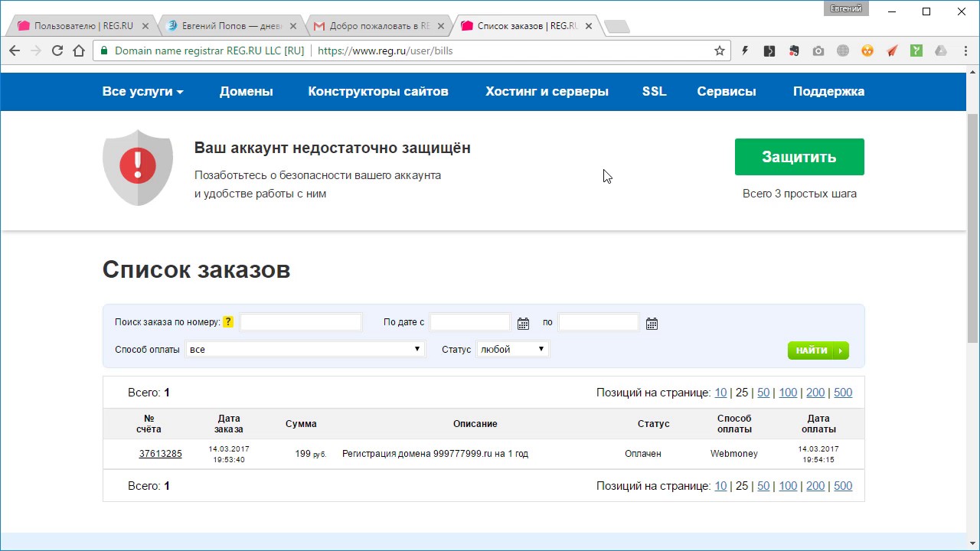980x551 pixels.
Task: Show 200 items per page, top pager
Action: pyautogui.click(x=815, y=393)
